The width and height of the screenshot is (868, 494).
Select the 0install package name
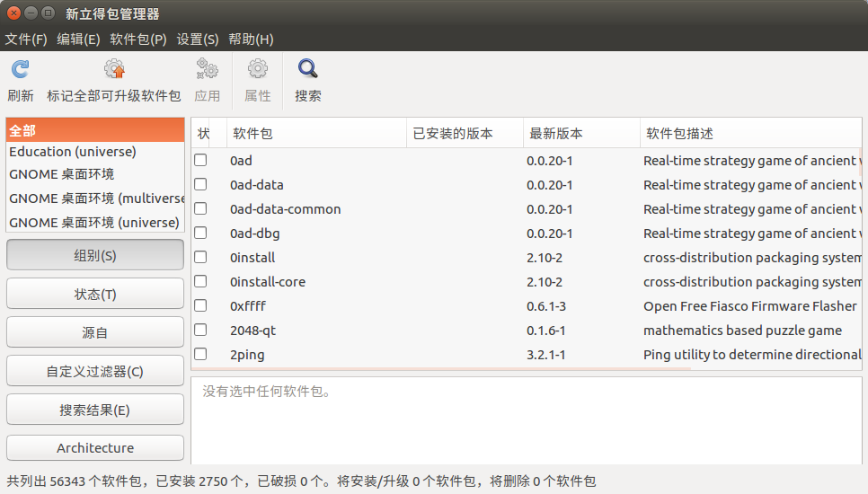click(252, 258)
